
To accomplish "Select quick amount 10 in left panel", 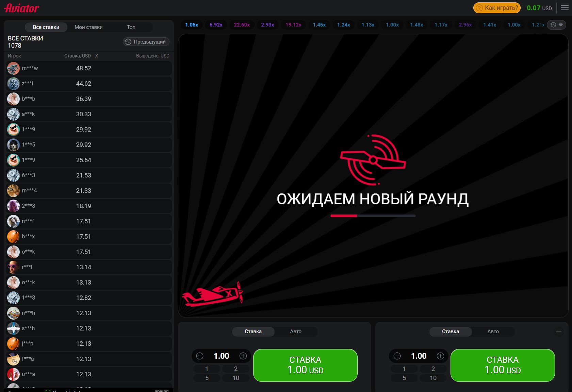I will pyautogui.click(x=236, y=378).
